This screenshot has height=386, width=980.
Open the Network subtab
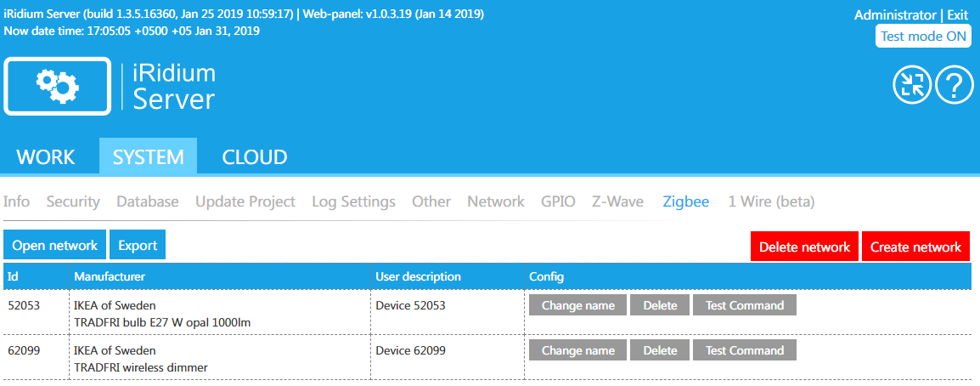tap(496, 202)
